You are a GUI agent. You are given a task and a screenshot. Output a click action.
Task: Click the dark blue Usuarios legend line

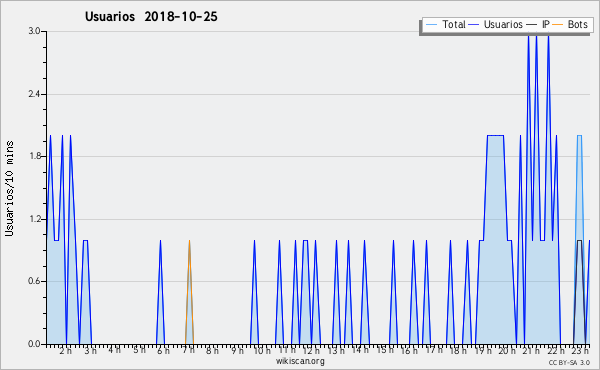474,25
